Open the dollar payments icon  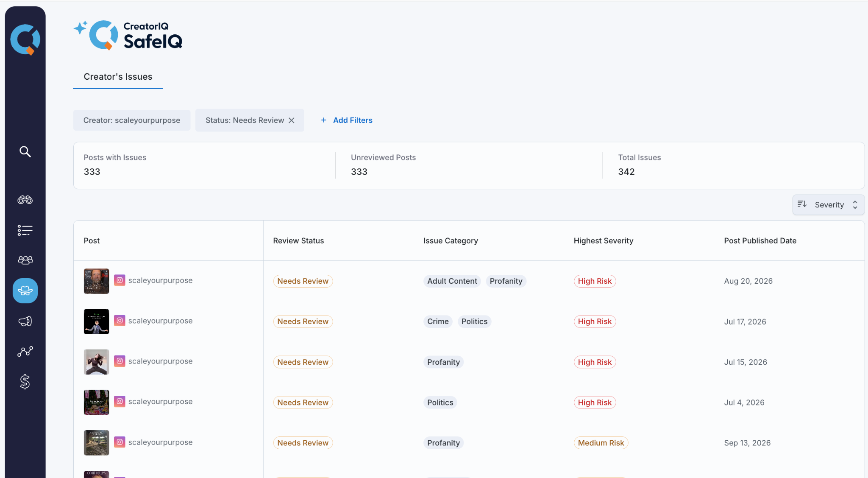click(x=25, y=382)
